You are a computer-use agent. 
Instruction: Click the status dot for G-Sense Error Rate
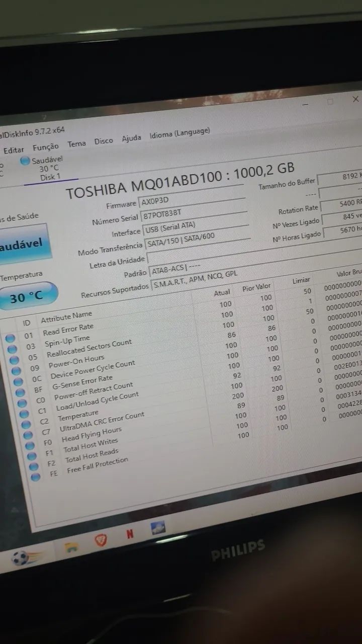click(x=21, y=392)
